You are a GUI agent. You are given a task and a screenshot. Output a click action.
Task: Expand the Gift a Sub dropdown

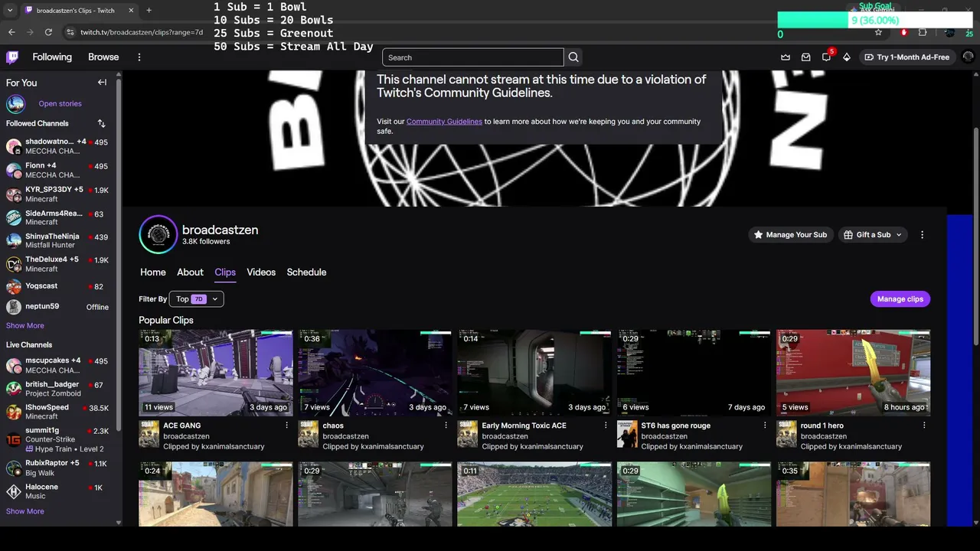click(x=873, y=235)
